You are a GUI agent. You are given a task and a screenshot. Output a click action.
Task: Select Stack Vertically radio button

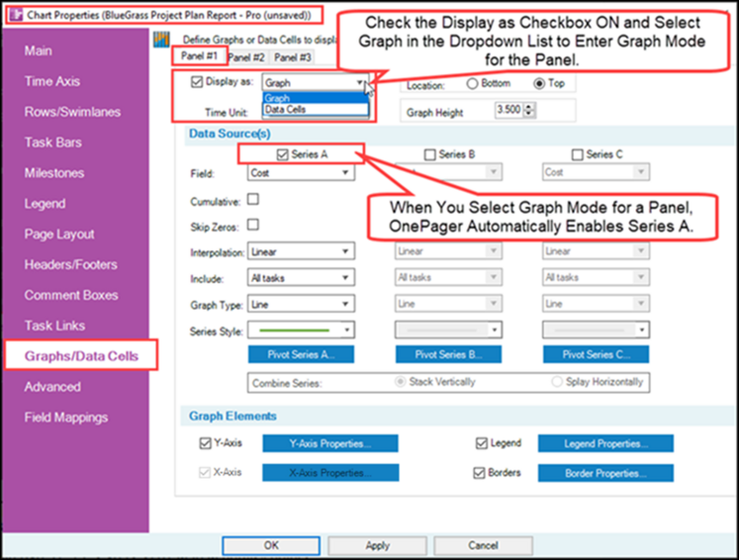tap(400, 382)
